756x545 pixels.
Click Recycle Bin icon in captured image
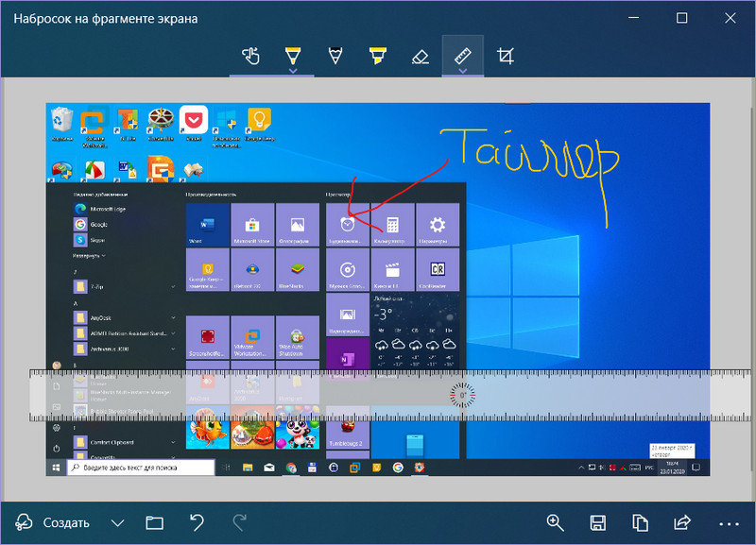click(x=62, y=124)
